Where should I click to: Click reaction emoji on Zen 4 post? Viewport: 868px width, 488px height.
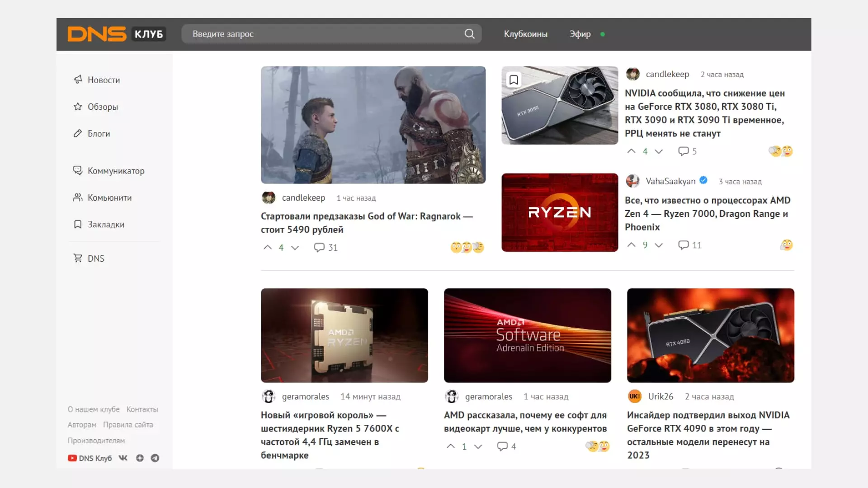pos(787,244)
